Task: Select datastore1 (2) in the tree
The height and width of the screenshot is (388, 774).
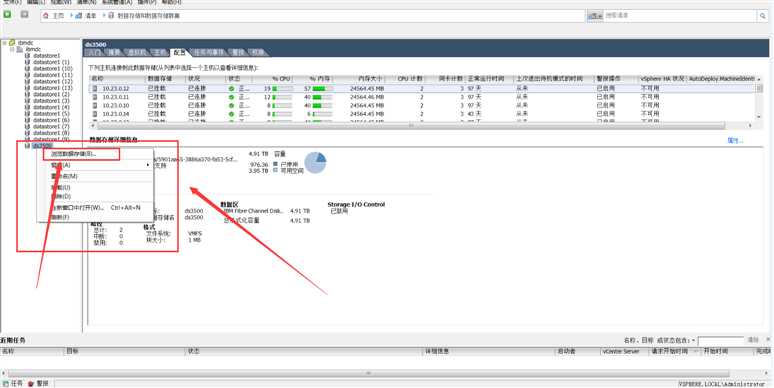Action: click(51, 94)
